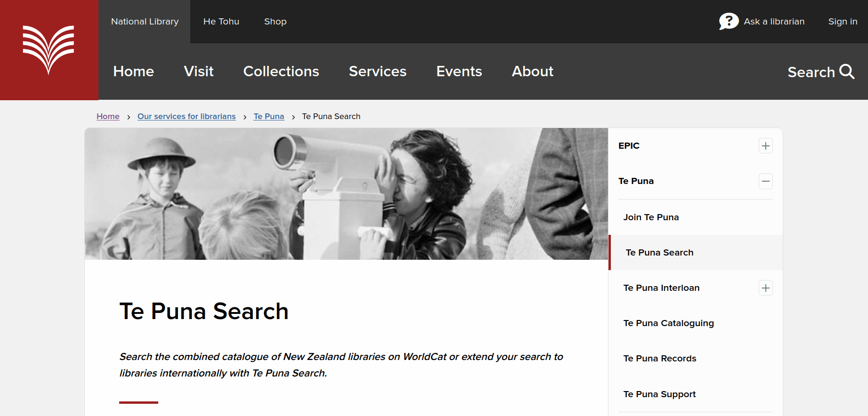868x416 pixels.
Task: Click the Search magnifying glass icon
Action: pyautogui.click(x=847, y=72)
